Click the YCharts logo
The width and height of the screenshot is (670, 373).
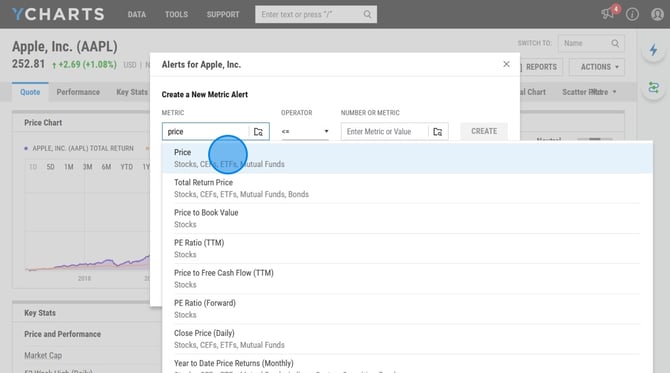tap(58, 14)
